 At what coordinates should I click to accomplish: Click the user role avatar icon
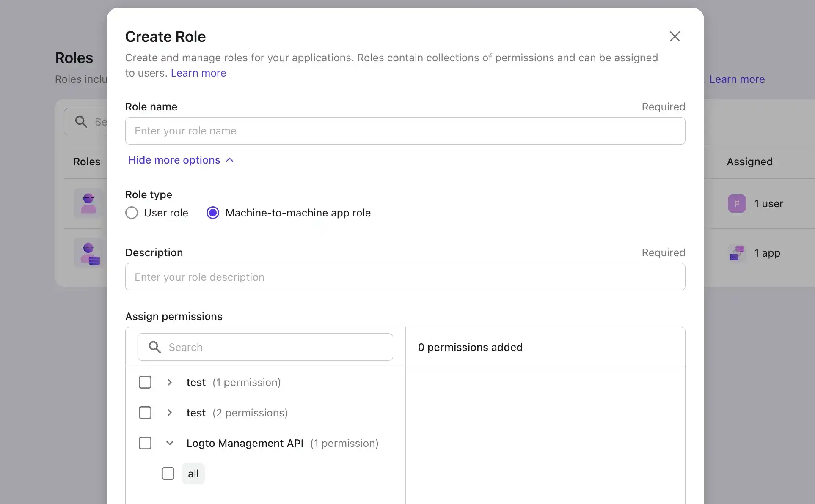88,203
